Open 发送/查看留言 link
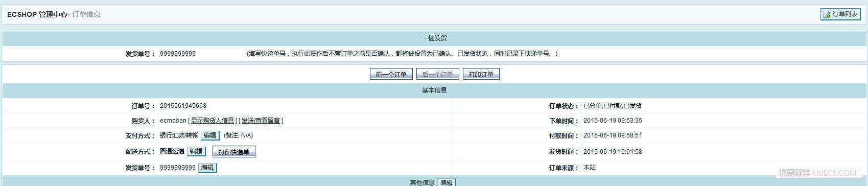 [261, 121]
